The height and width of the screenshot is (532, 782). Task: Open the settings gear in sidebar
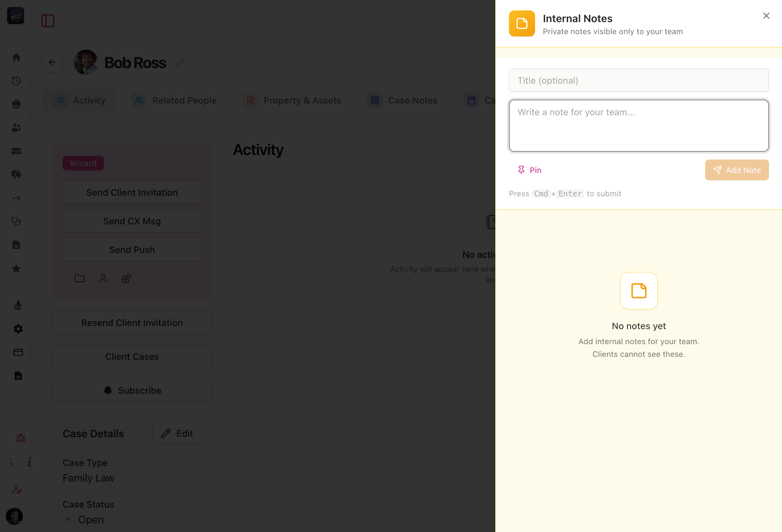(18, 329)
